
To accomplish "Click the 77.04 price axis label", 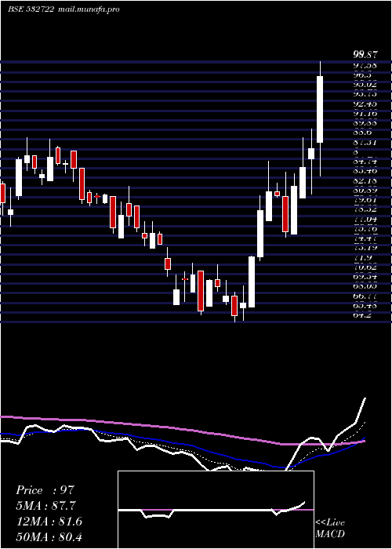I will (x=365, y=220).
